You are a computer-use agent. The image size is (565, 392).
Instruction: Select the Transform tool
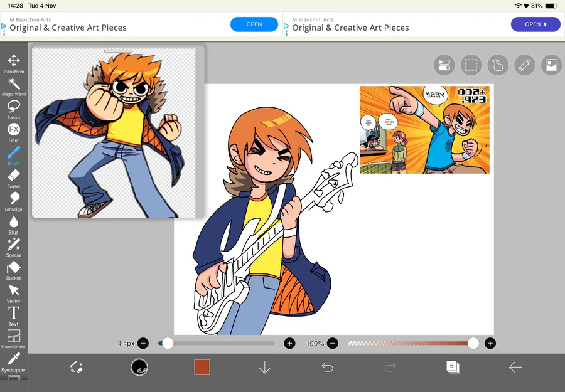coord(14,64)
